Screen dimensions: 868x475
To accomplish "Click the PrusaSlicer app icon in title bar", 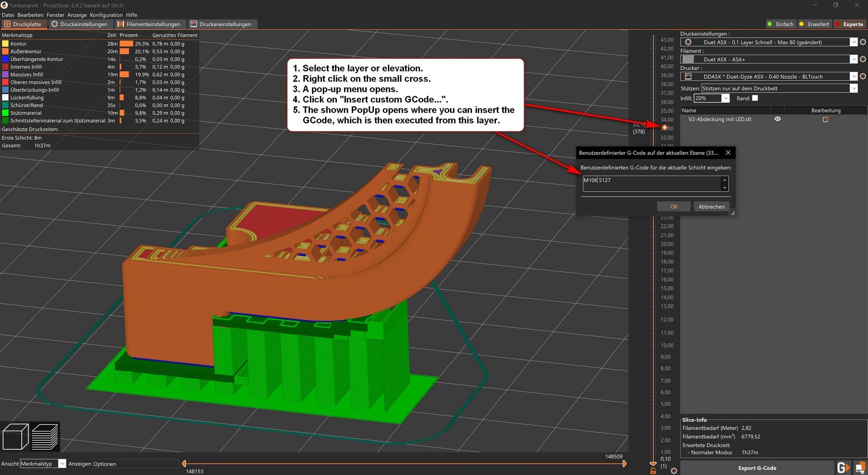I will 4,5.
